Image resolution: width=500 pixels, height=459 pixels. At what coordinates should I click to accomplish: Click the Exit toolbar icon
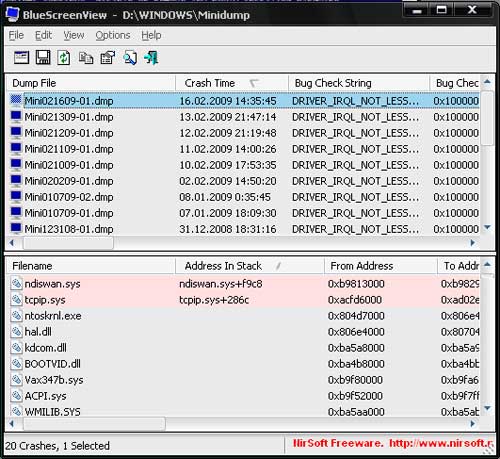coord(151,58)
